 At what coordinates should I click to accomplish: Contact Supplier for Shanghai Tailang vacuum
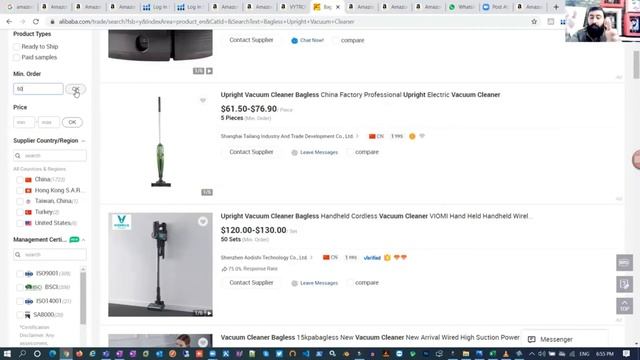tap(251, 152)
